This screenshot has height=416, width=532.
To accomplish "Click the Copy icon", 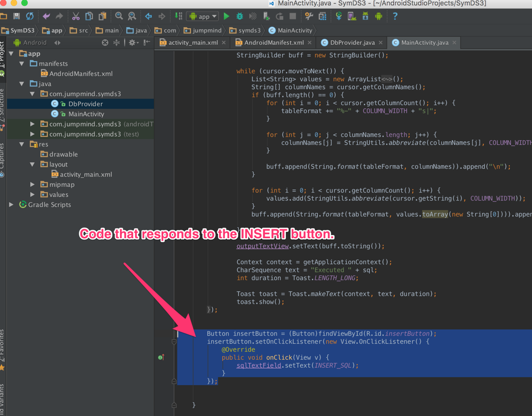I will (x=89, y=16).
